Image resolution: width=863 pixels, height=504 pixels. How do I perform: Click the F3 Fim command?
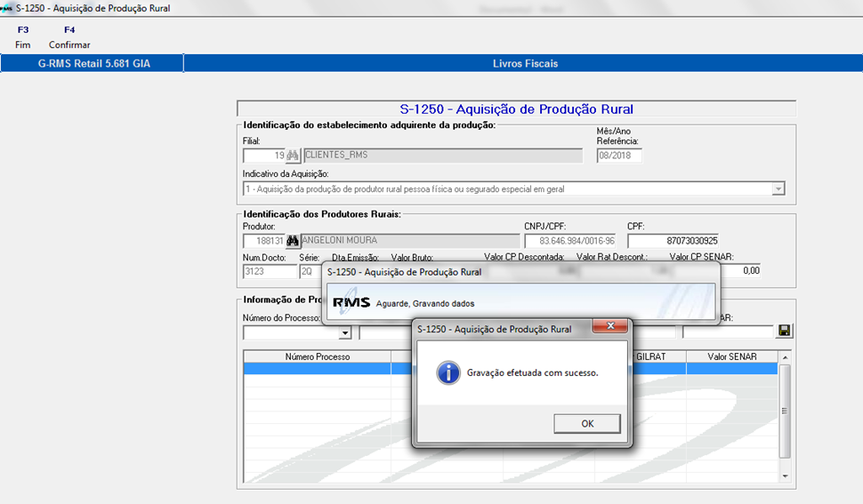pyautogui.click(x=23, y=36)
